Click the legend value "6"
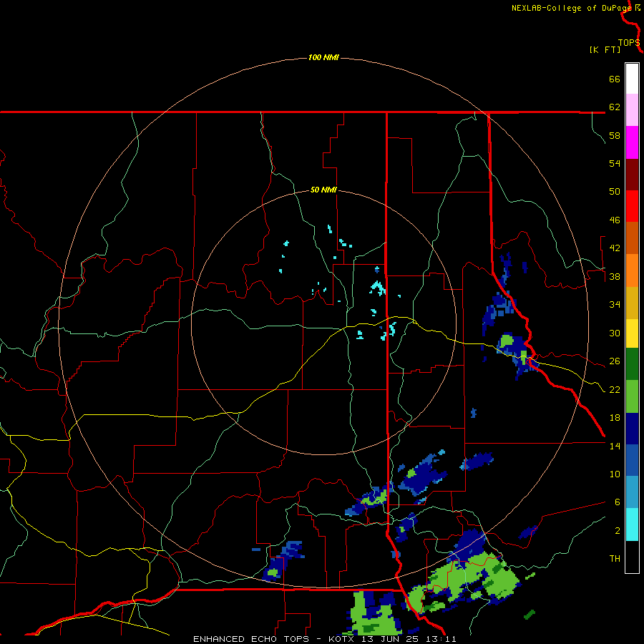The image size is (644, 644). 618,502
